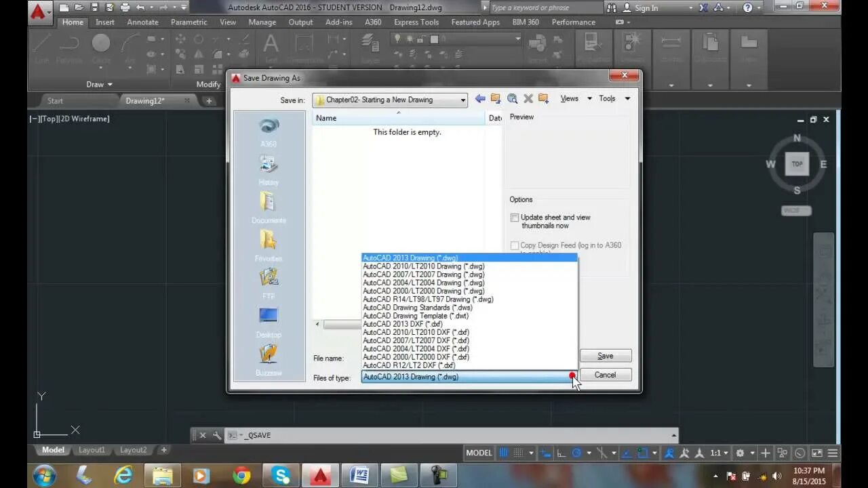The width and height of the screenshot is (868, 488).
Task: Check Update sheet and view thumbnails now
Action: (515, 218)
